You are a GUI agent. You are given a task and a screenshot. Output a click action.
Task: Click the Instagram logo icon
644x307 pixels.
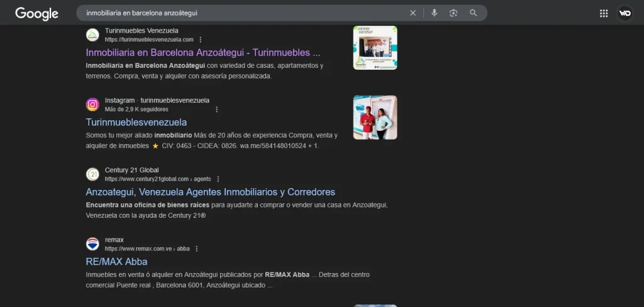[x=92, y=105]
